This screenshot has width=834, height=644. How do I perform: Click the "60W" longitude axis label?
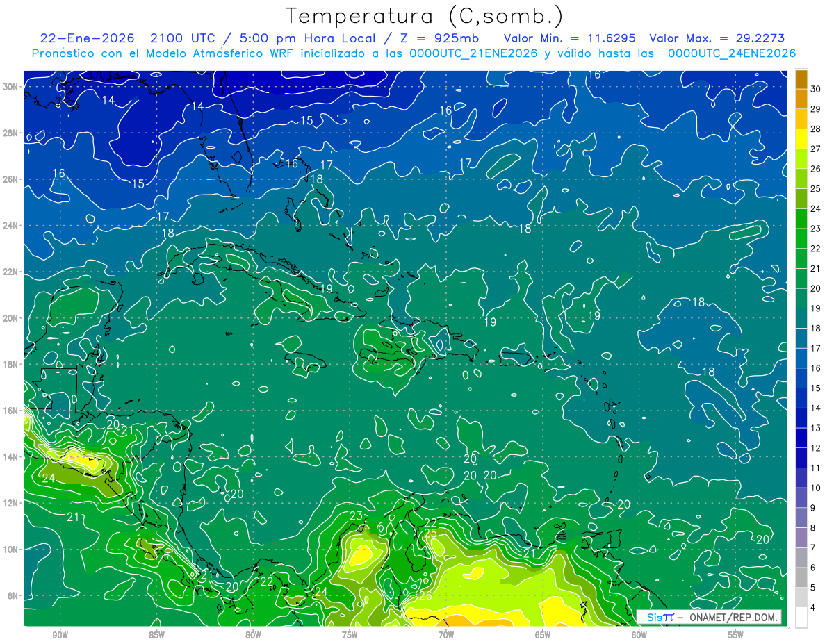(x=639, y=635)
